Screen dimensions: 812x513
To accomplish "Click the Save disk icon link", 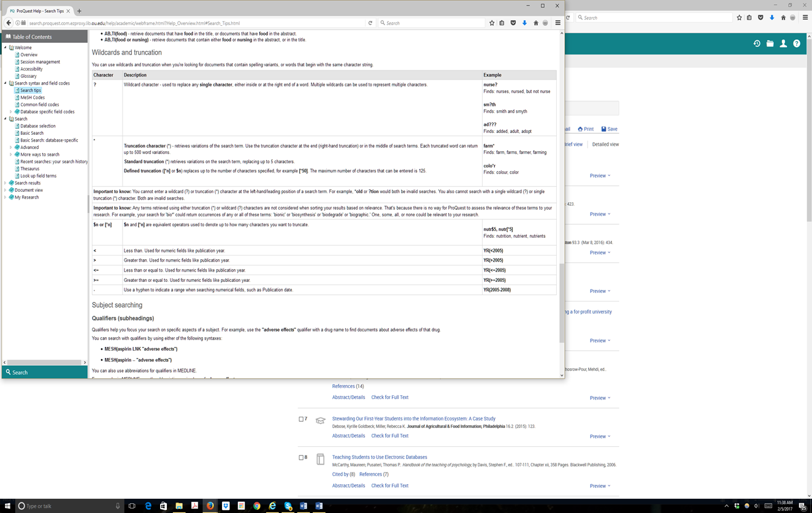I will [609, 129].
